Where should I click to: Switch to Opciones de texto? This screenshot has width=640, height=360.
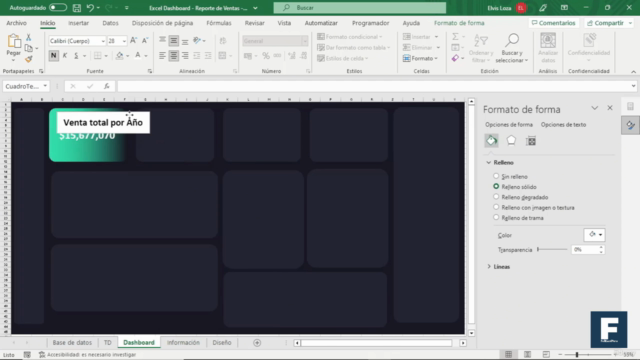point(563,124)
